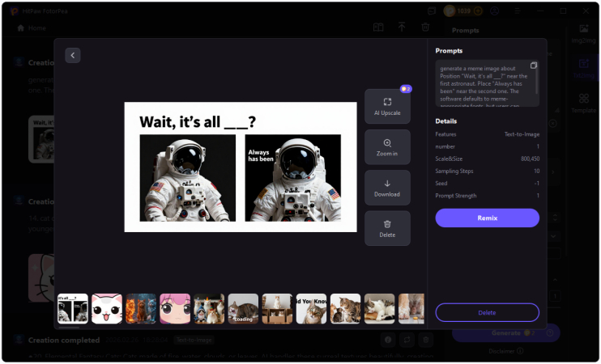Click the trash Delete button beside the image
Viewport: 601px width, 364px height.
pyautogui.click(x=387, y=228)
